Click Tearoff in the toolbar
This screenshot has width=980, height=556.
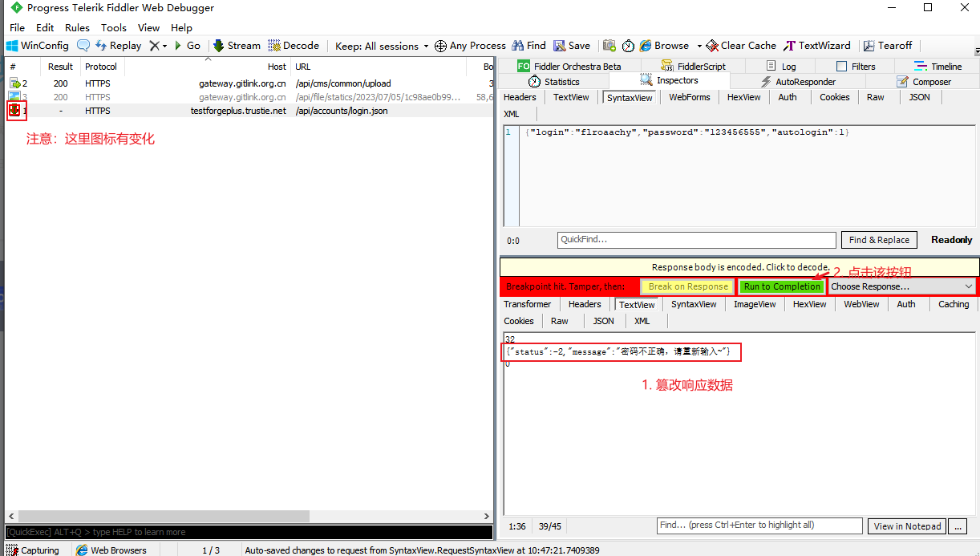click(888, 46)
